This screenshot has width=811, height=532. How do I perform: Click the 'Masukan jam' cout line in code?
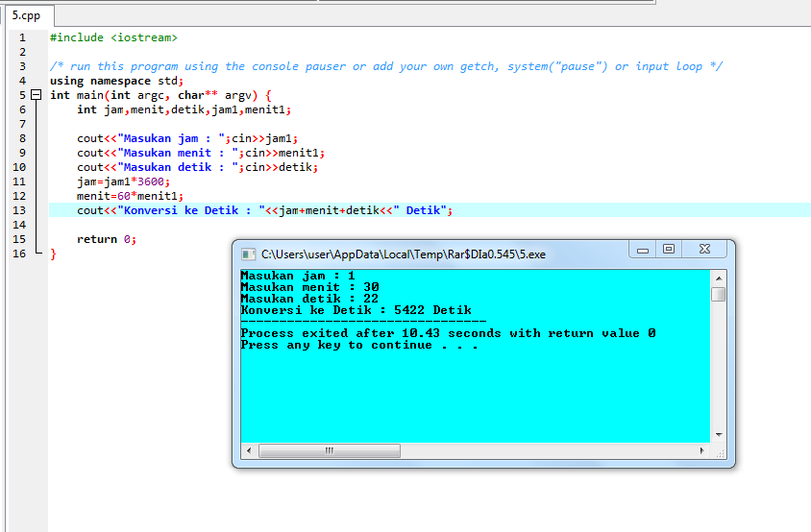pyautogui.click(x=187, y=139)
